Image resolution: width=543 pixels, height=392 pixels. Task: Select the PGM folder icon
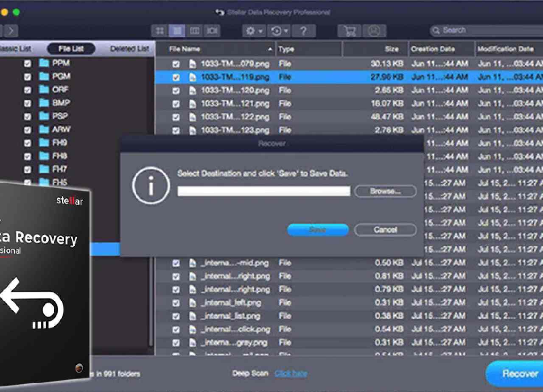coord(44,76)
